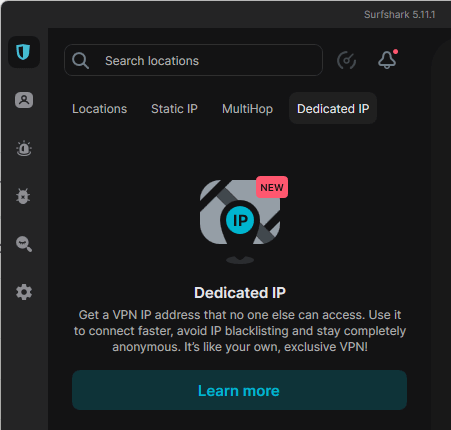This screenshot has height=430, width=451.
Task: Switch to the Locations tab
Action: click(99, 109)
